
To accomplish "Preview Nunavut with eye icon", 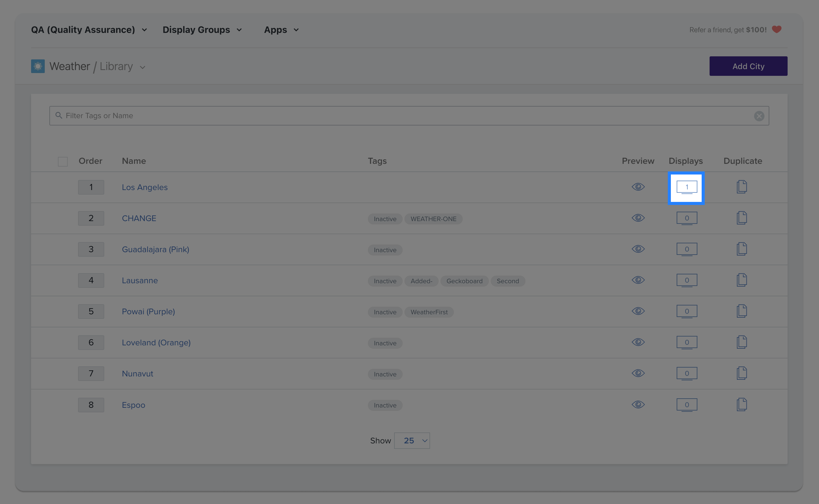I will click(638, 373).
